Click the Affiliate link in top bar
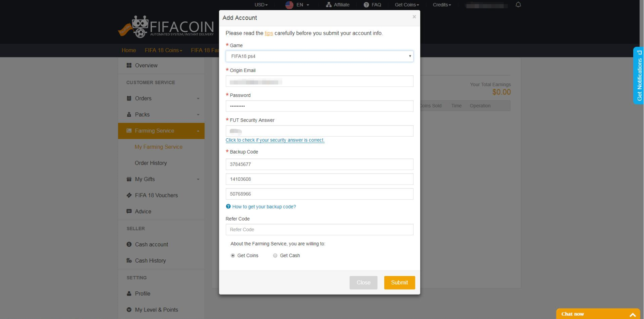This screenshot has height=319, width=644. coord(341,5)
